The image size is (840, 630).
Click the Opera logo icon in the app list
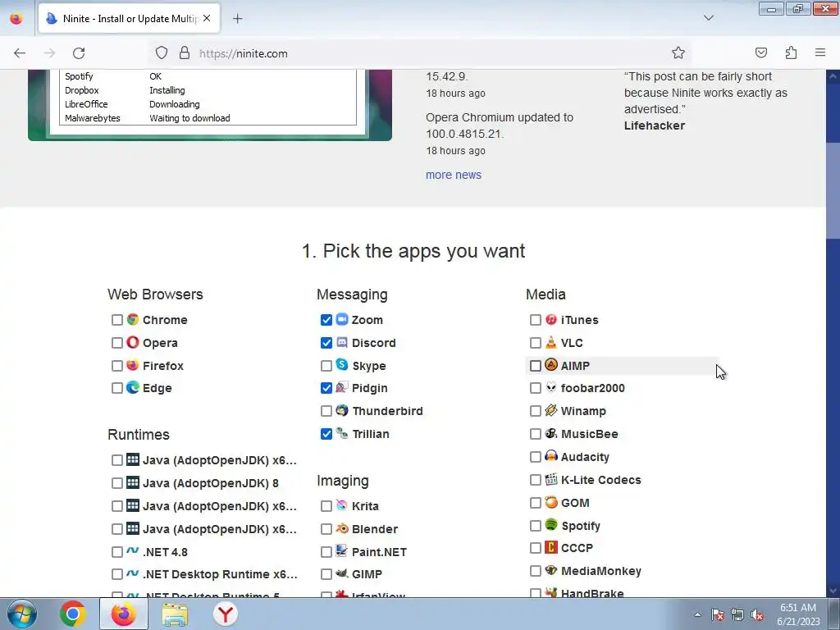pos(133,343)
